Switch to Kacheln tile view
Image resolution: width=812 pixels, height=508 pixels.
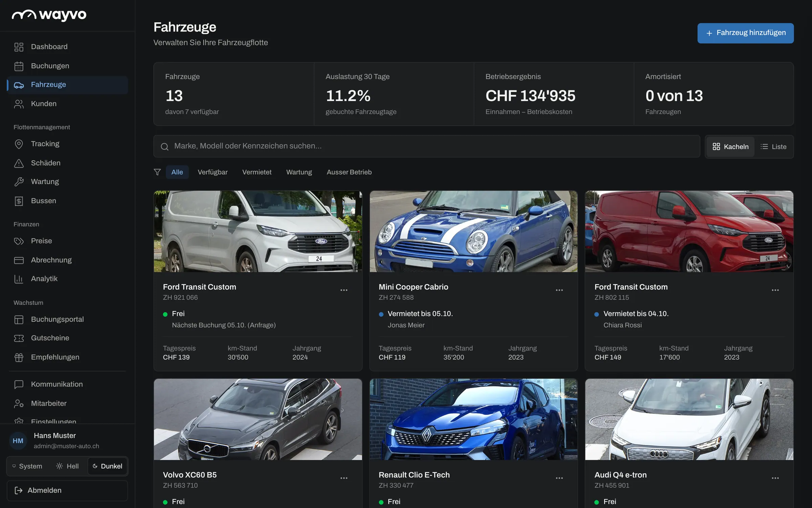(730, 147)
